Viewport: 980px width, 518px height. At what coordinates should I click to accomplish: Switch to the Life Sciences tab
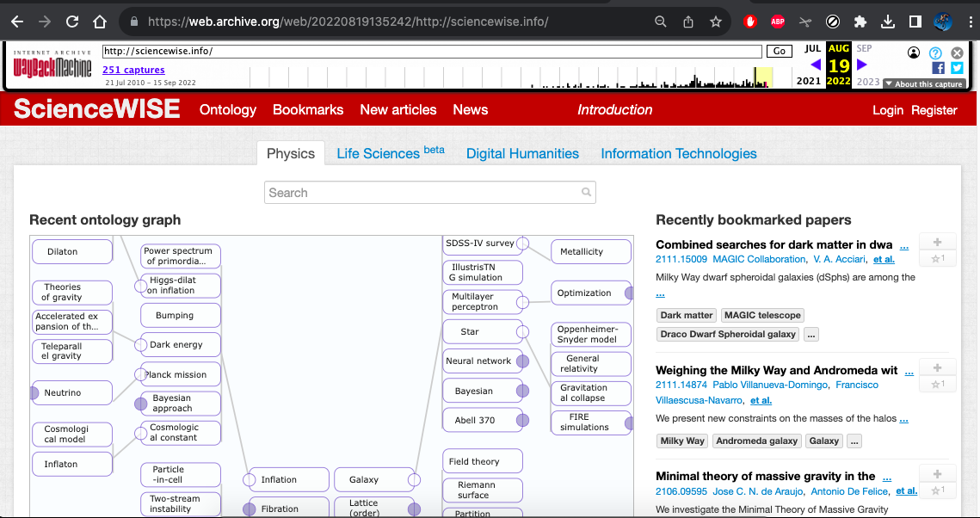coord(390,153)
